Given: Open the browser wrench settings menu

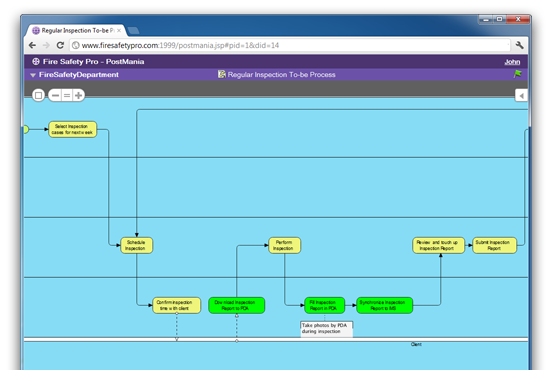Looking at the screenshot, I should coord(519,45).
